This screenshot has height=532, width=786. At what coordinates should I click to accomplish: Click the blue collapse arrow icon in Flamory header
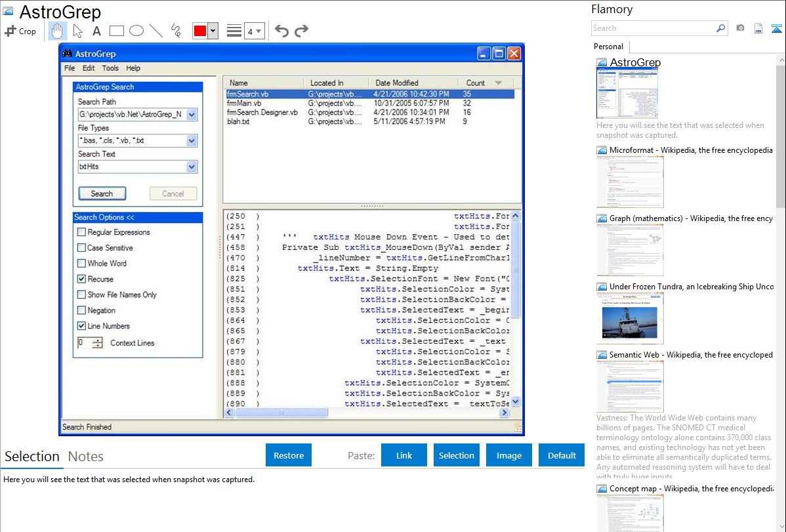click(776, 28)
